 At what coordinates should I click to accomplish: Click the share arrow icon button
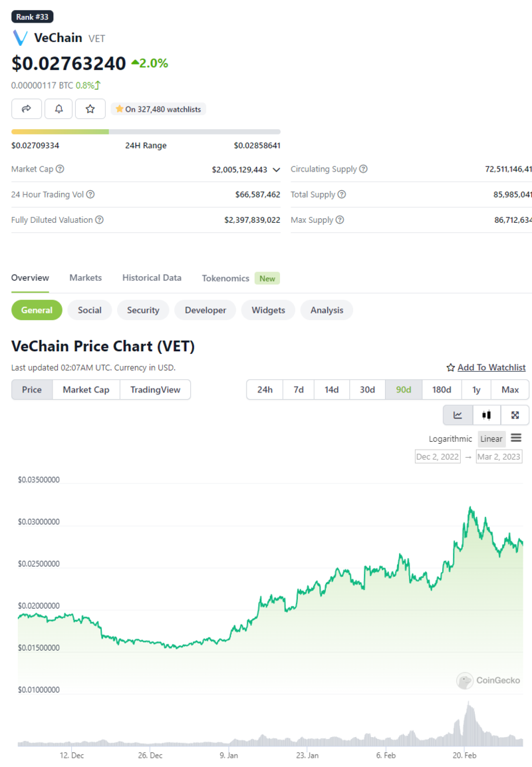(27, 108)
